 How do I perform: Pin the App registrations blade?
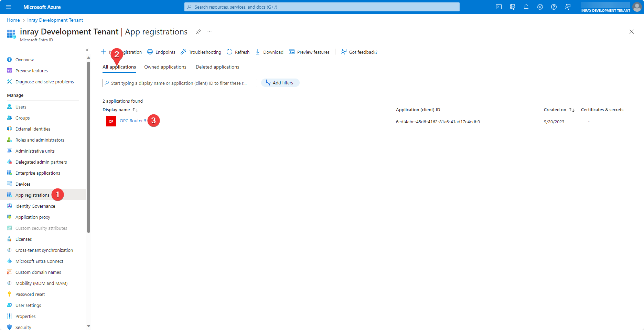(x=198, y=32)
